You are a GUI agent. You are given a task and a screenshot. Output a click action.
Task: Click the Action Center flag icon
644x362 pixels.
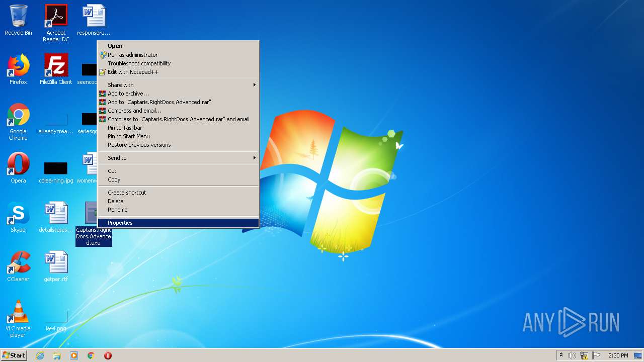[x=596, y=355]
